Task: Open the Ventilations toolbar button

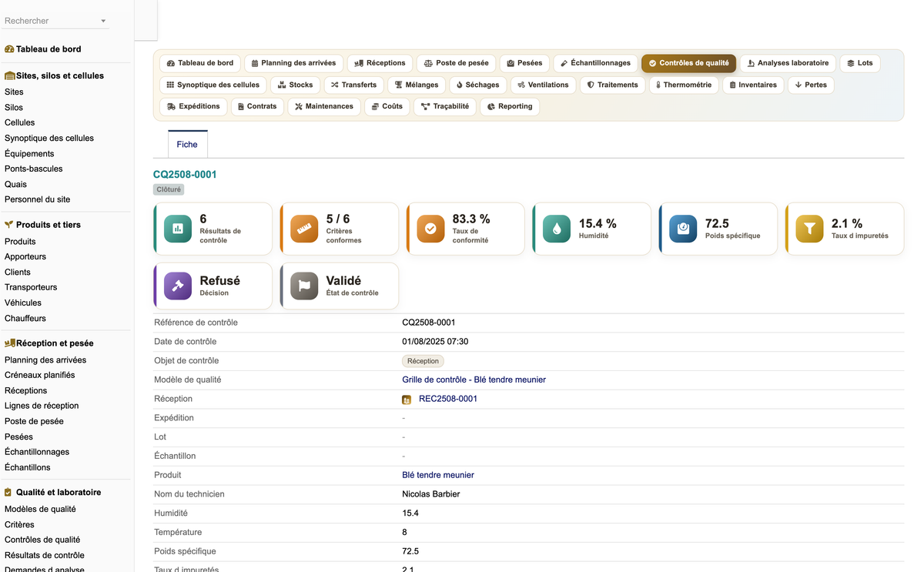Action: (x=543, y=85)
